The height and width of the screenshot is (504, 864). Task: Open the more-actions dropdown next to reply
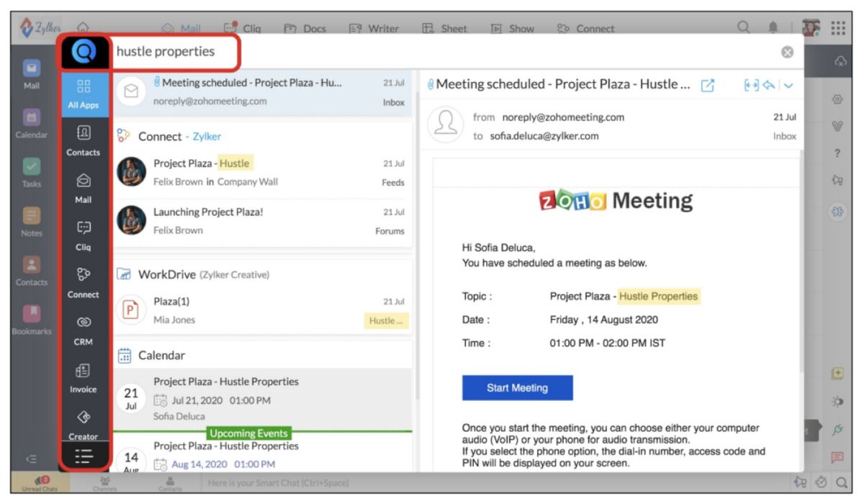point(788,85)
